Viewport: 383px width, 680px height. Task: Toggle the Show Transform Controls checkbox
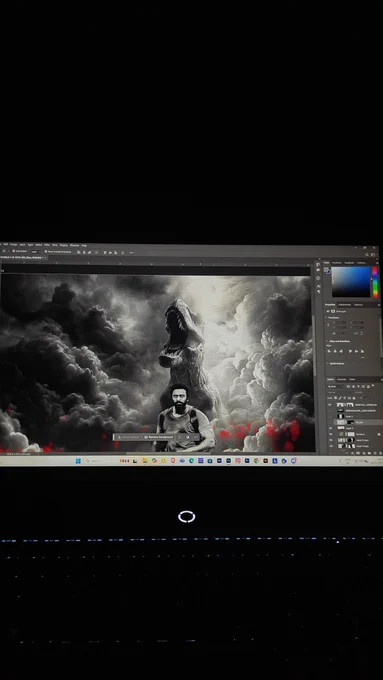coord(46,252)
